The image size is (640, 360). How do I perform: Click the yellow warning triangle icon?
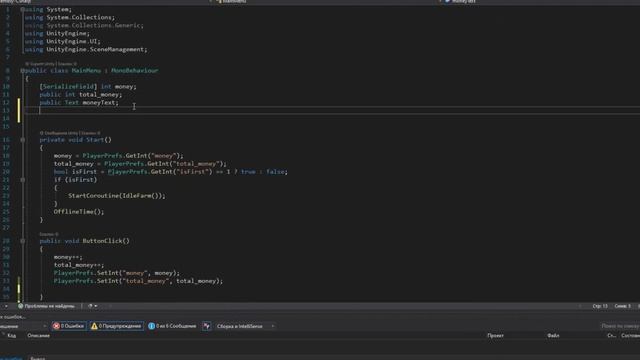(94, 326)
